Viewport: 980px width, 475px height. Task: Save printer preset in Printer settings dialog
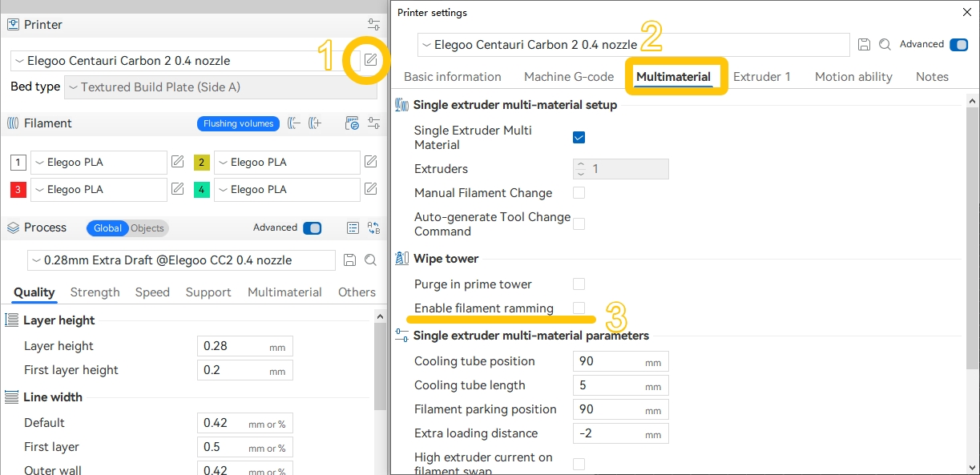(x=864, y=45)
